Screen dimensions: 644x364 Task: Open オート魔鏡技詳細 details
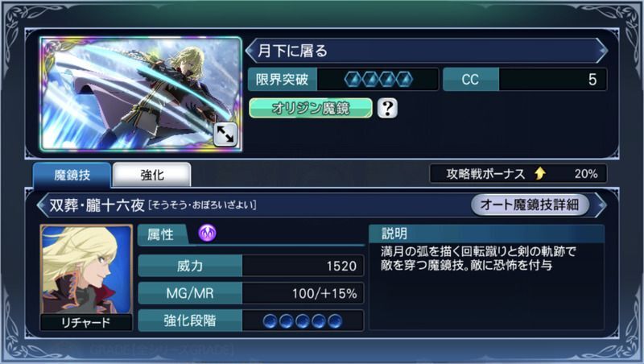530,205
